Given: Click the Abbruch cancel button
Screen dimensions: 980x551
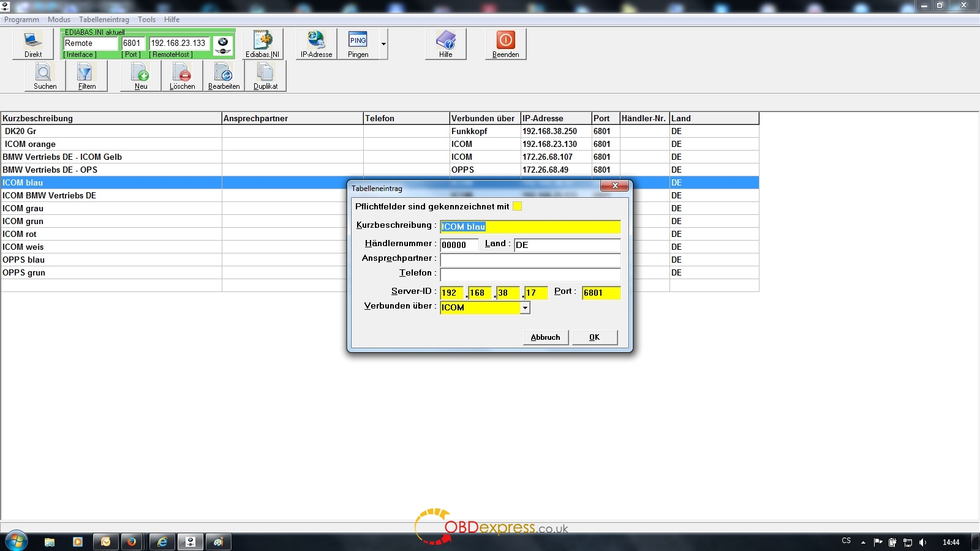Looking at the screenshot, I should (545, 337).
